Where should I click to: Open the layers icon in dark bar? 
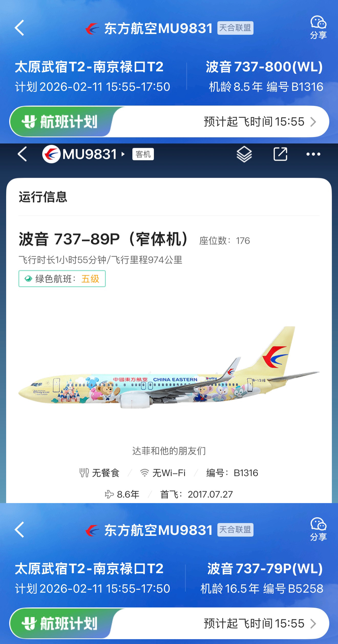tap(244, 154)
